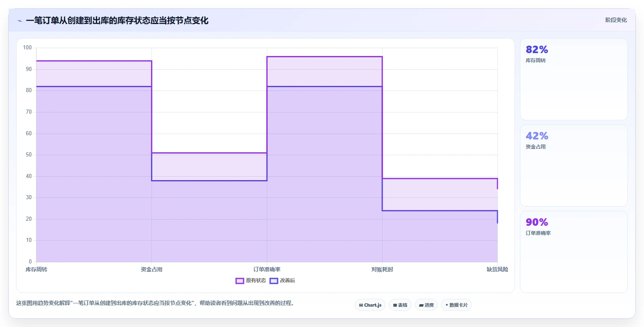Viewport: 644px width, 327px height.
Task: Click the 缺货风险 x-axis label
Action: coord(497,270)
